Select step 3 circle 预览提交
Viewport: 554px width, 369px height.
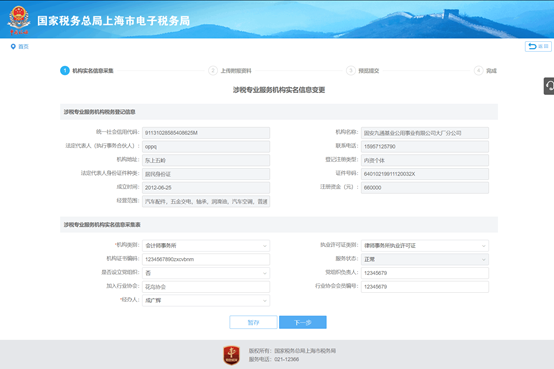[x=350, y=71]
